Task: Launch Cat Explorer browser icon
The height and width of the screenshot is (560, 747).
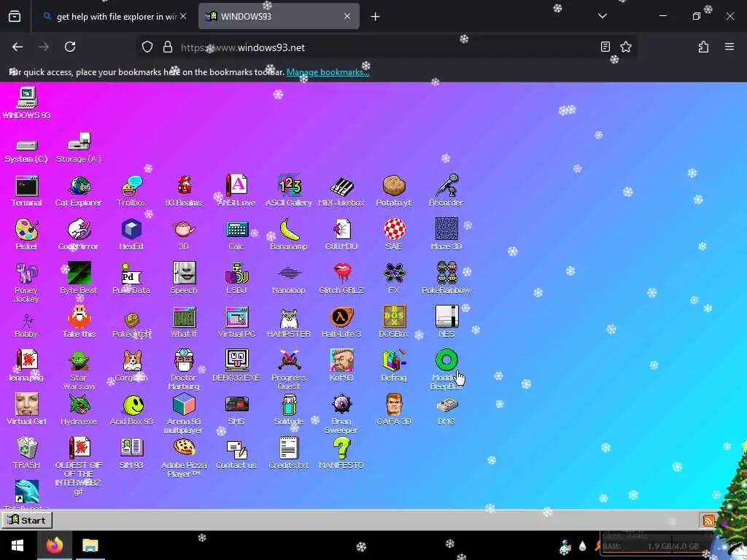Action: (79, 190)
